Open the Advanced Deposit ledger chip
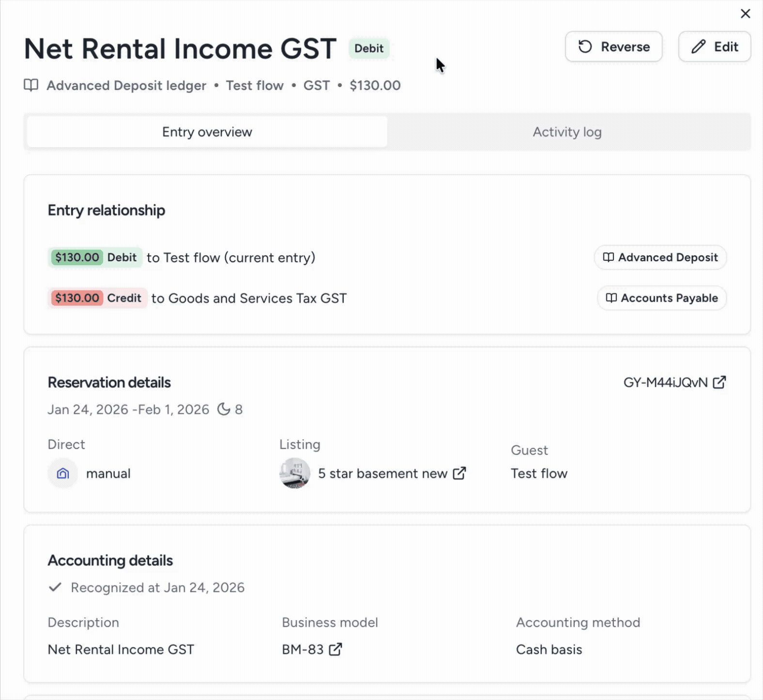 click(x=660, y=258)
